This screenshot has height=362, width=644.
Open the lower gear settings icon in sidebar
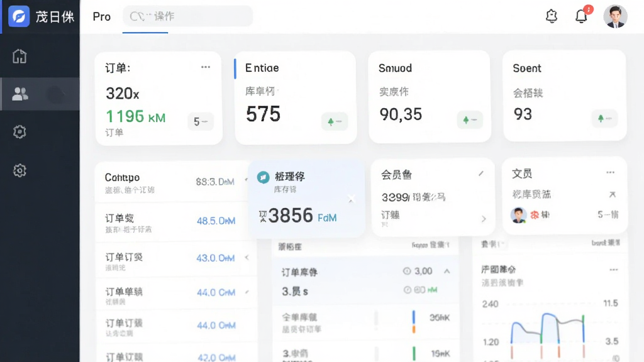click(x=19, y=170)
